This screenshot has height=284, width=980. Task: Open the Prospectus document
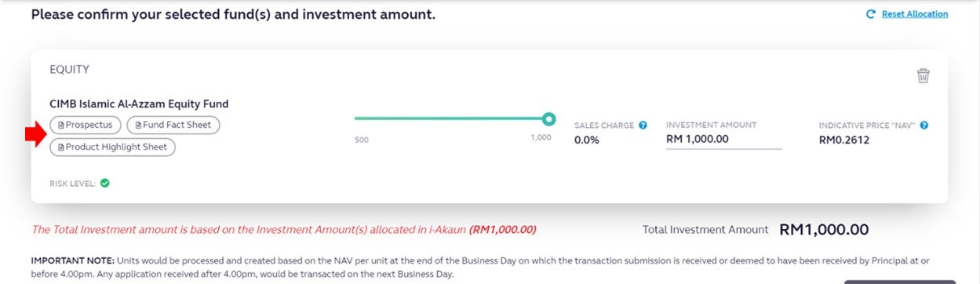(x=86, y=125)
